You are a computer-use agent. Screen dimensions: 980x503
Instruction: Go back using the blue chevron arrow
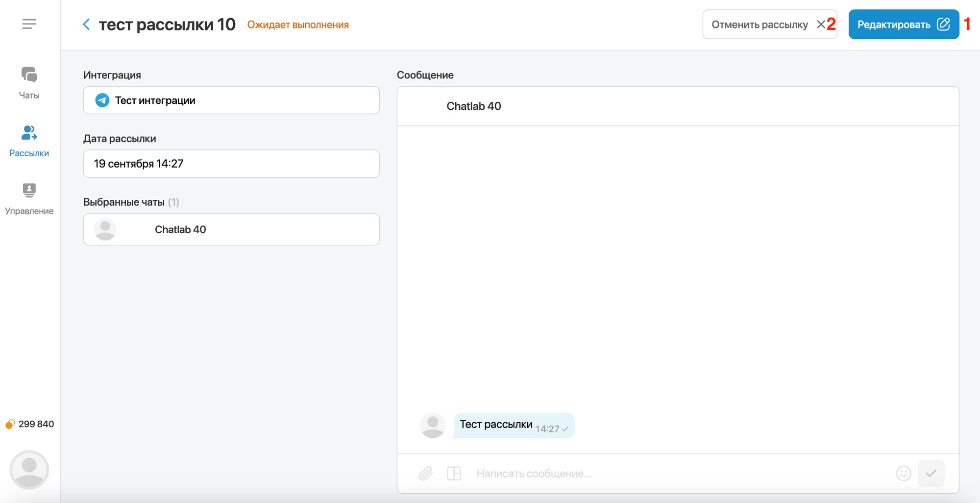coord(86,24)
